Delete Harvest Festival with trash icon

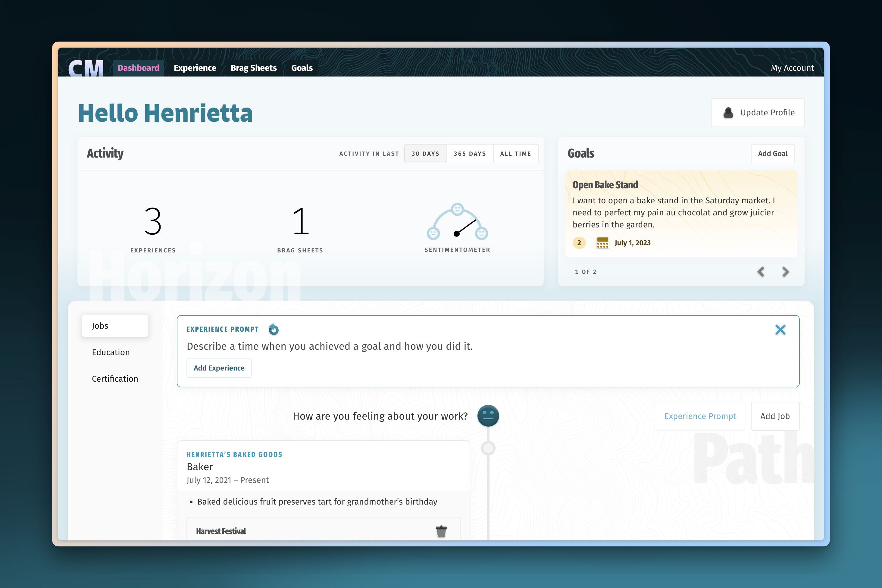click(441, 531)
